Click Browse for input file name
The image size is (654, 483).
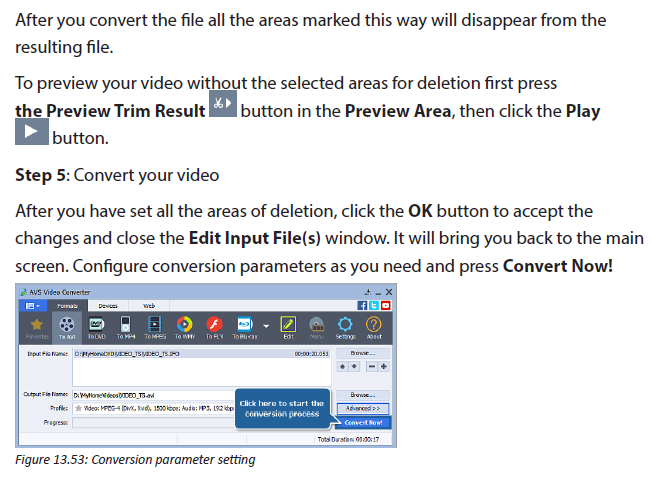coord(363,353)
